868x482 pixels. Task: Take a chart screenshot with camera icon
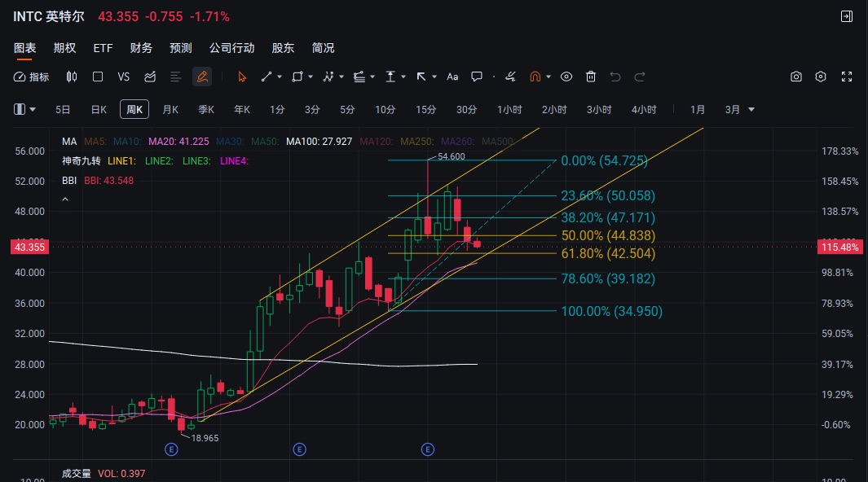796,77
